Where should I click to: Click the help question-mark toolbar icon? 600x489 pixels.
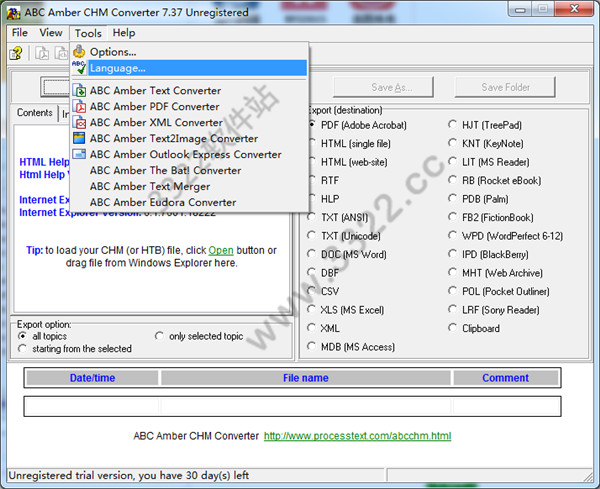coord(16,53)
